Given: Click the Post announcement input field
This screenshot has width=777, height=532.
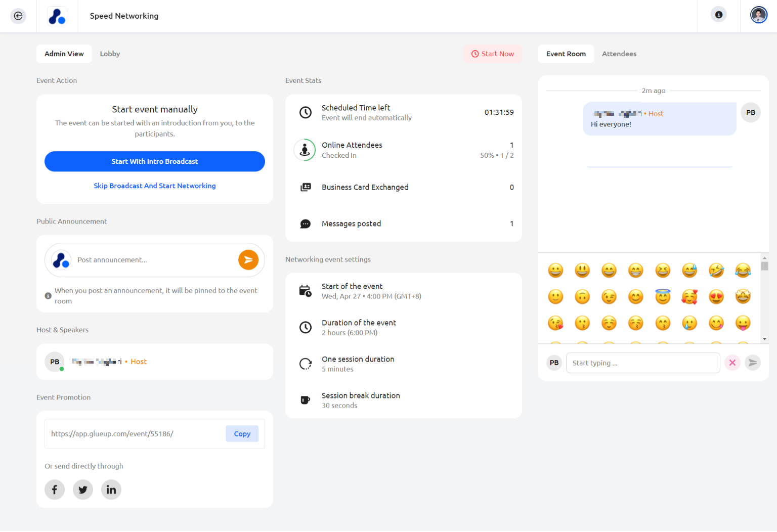Looking at the screenshot, I should (154, 260).
